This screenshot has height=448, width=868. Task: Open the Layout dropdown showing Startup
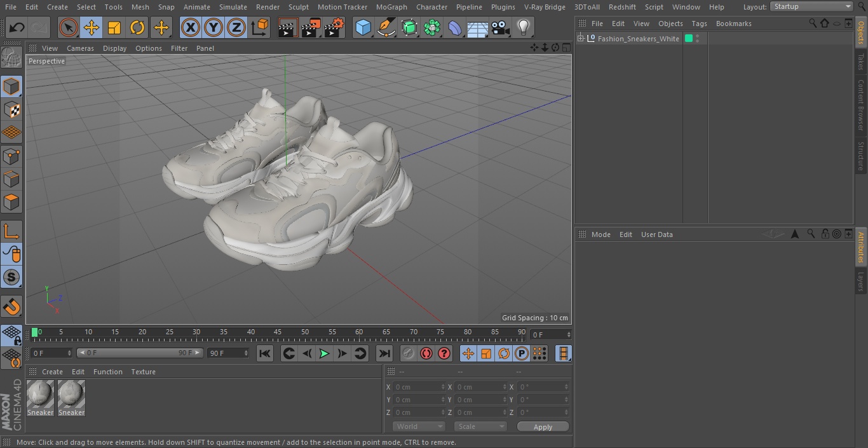tap(811, 6)
